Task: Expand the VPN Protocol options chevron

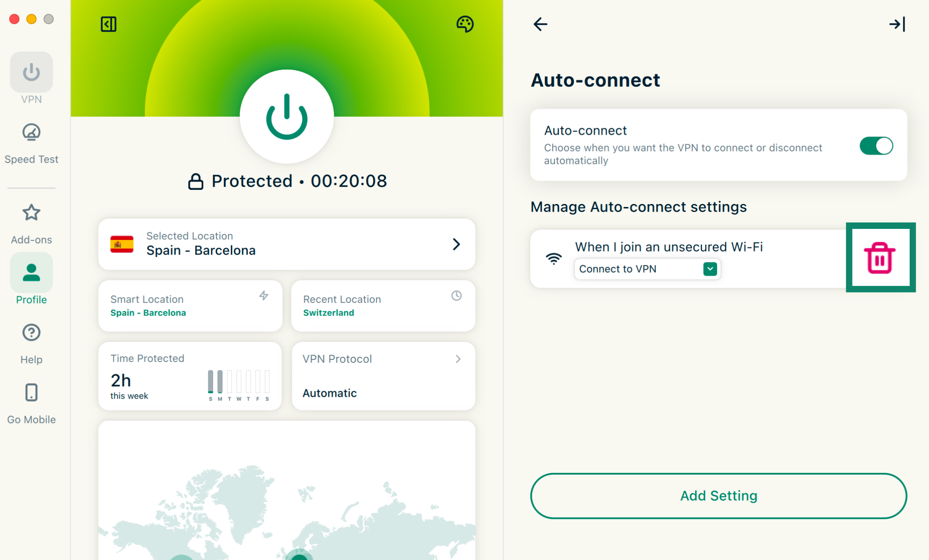Action: 458,359
